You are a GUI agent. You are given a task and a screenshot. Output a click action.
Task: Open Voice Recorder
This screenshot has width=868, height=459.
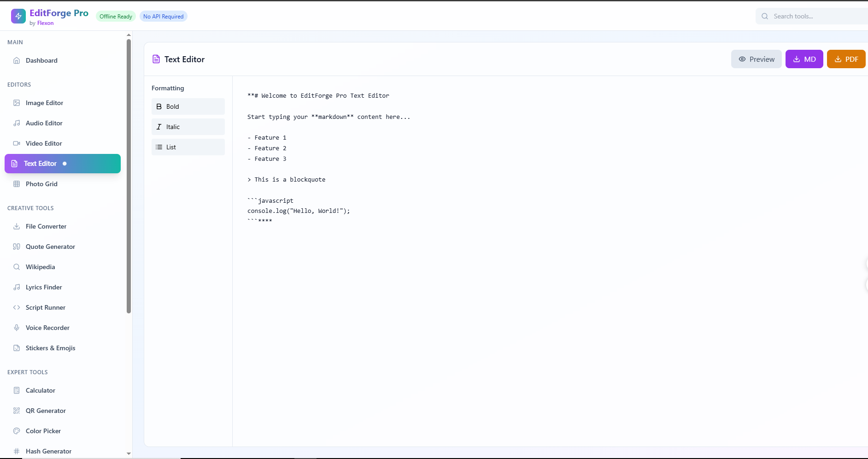tap(63, 328)
